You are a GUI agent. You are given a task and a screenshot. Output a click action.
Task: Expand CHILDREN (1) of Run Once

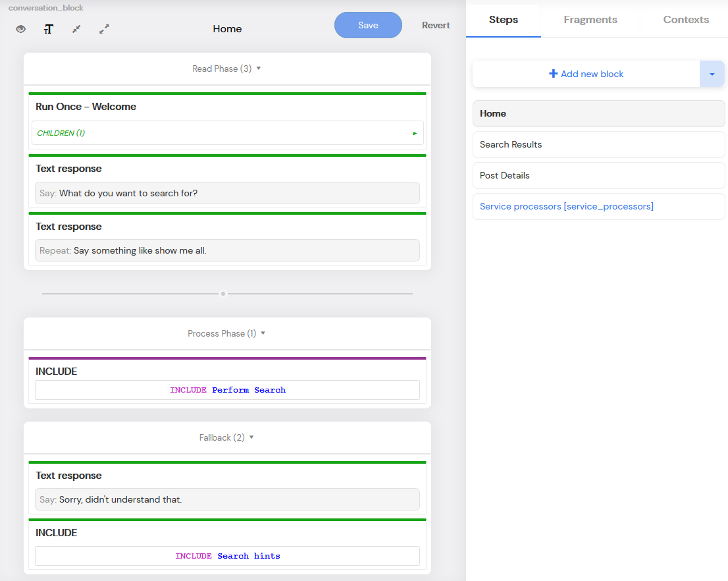228,133
